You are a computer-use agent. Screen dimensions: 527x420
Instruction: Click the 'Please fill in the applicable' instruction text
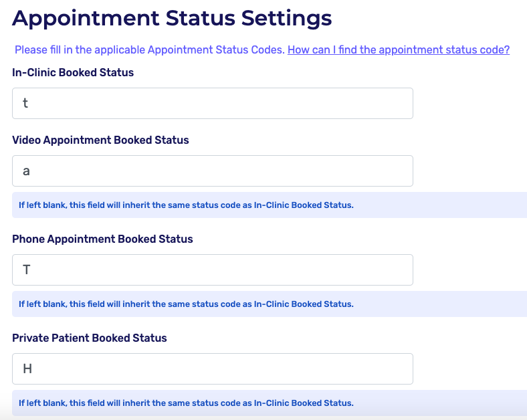pyautogui.click(x=80, y=50)
